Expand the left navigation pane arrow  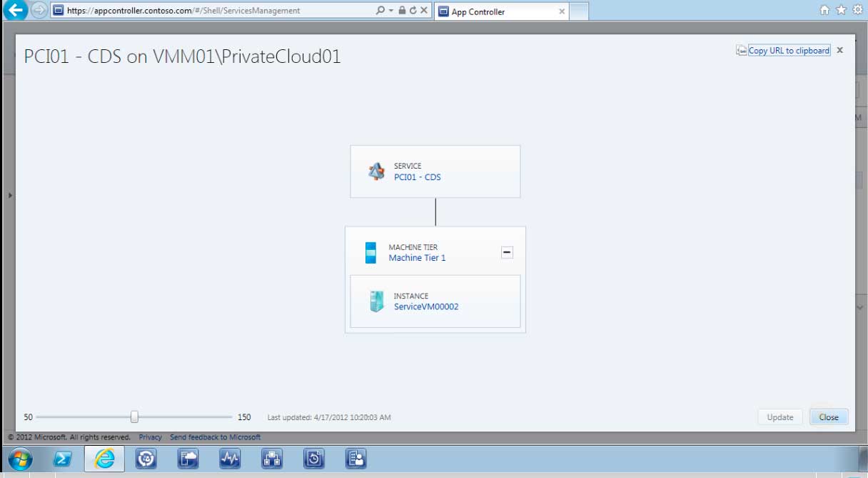click(10, 195)
